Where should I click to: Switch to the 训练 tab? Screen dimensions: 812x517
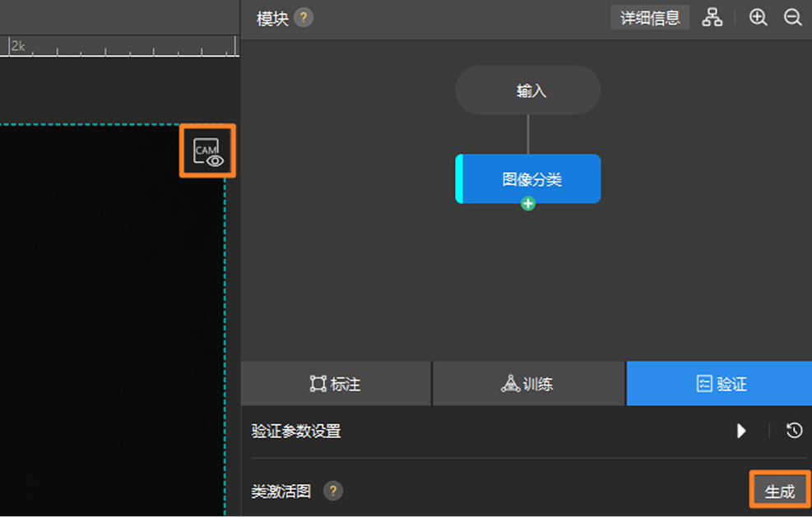point(528,384)
